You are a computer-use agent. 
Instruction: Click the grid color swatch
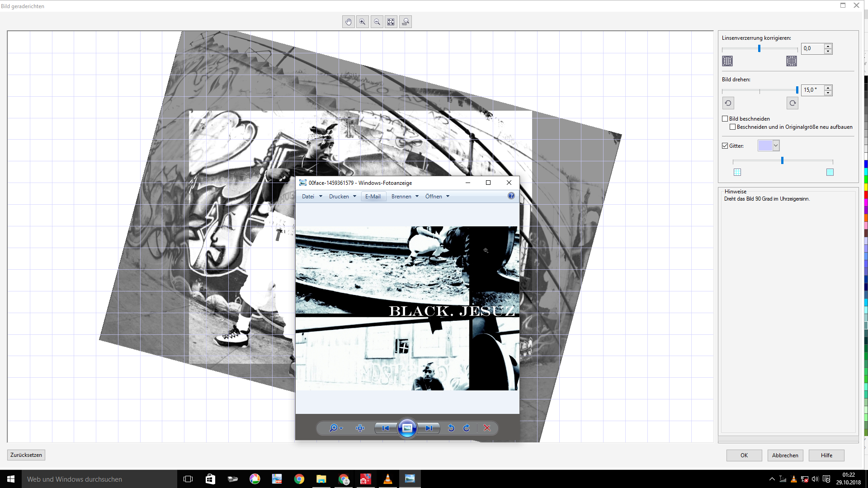(765, 145)
